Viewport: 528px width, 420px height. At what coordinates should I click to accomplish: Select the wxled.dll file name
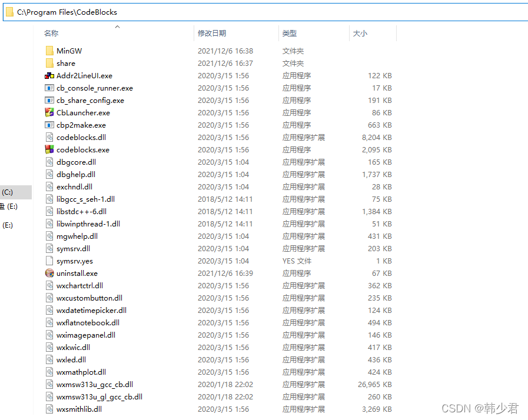tap(71, 360)
